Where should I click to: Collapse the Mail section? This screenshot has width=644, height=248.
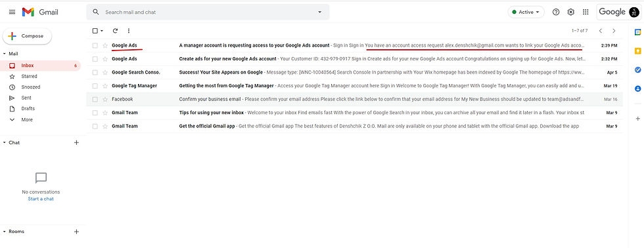pyautogui.click(x=4, y=54)
